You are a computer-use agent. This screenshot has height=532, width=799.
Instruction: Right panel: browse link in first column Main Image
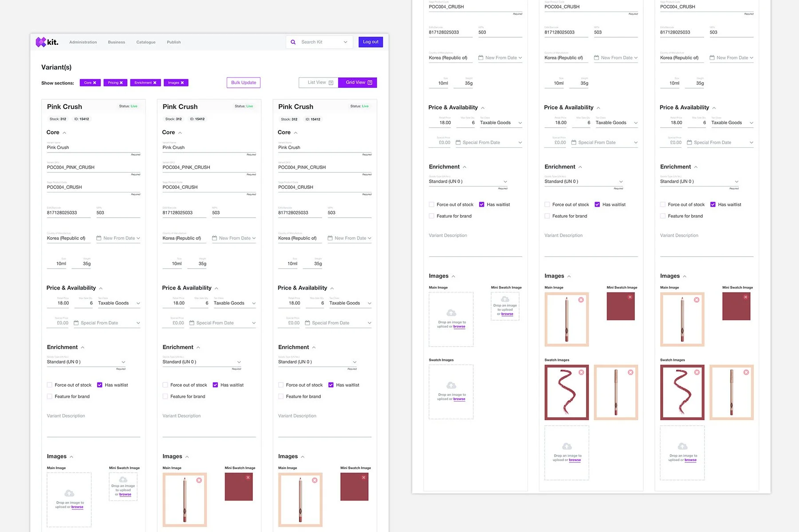(x=459, y=326)
